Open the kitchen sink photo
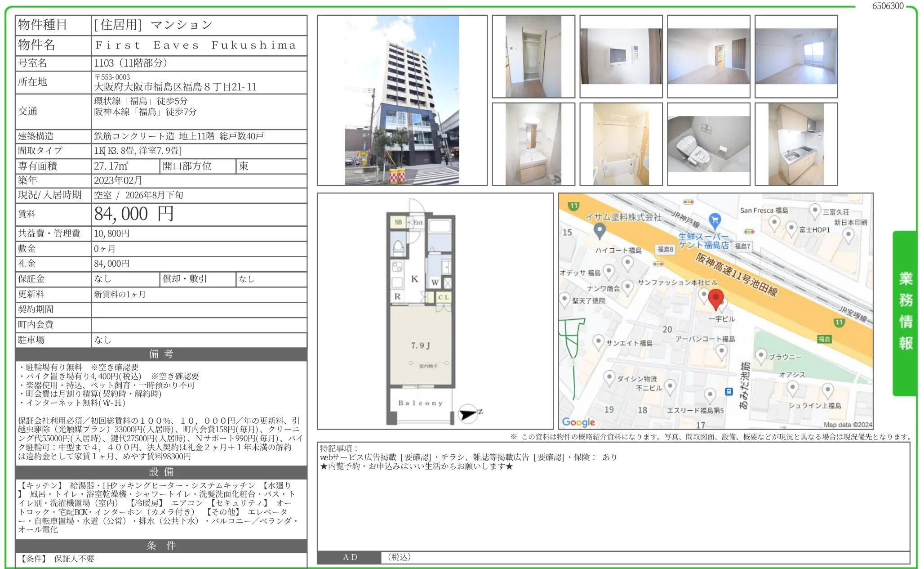 796,144
